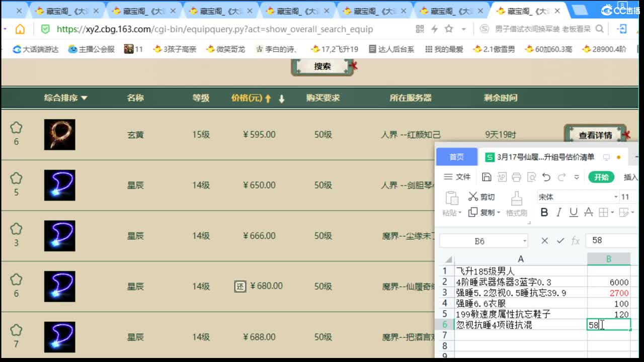Confirm cell entry with the checkmark icon

pyautogui.click(x=560, y=240)
